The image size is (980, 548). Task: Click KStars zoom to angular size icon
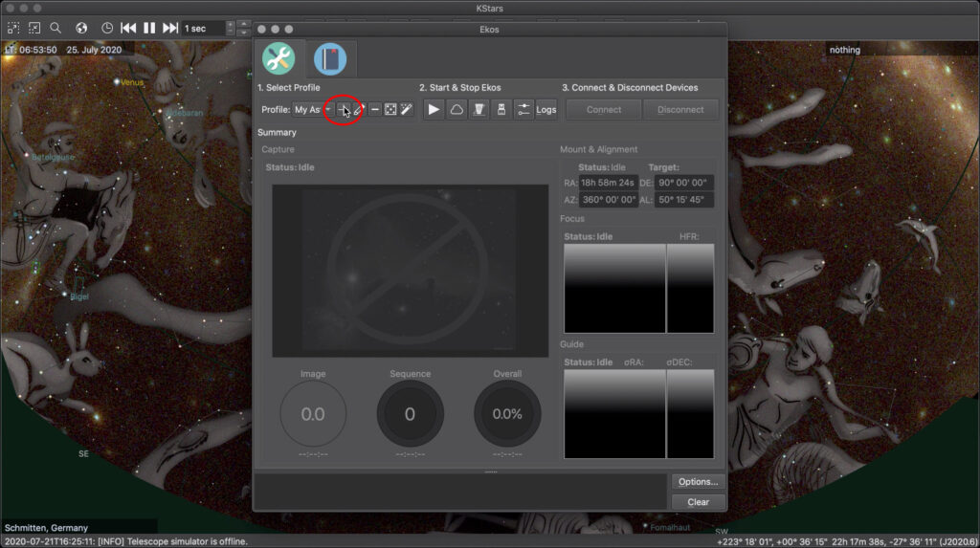[x=13, y=28]
